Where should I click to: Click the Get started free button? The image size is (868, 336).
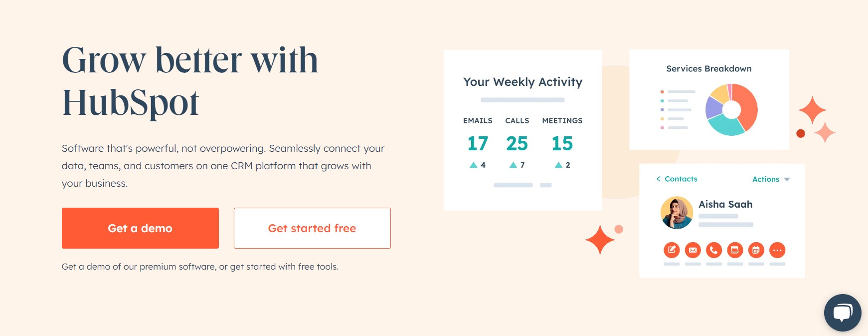click(x=312, y=228)
